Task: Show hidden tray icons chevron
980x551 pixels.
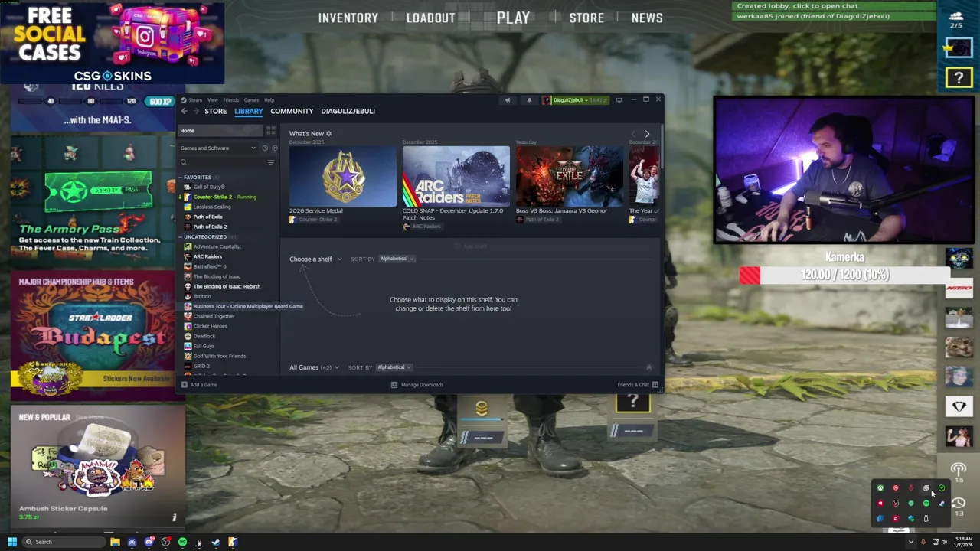Action: pos(910,542)
